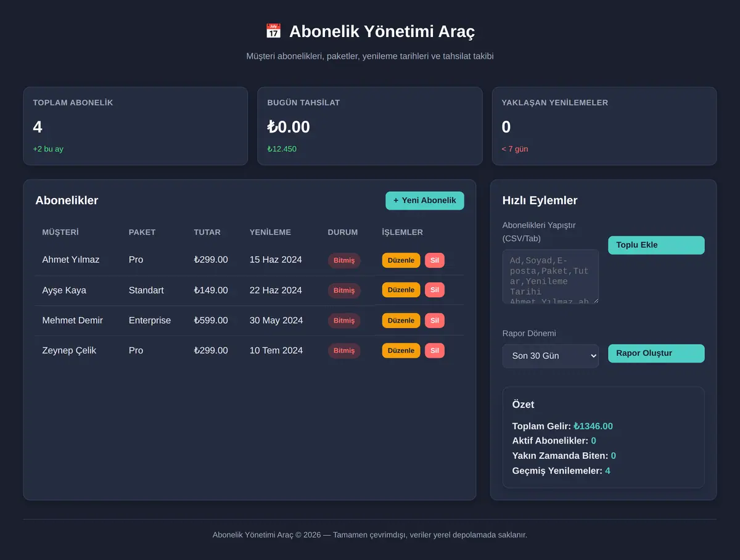
Task: Click the Yenileme column header
Action: click(270, 233)
